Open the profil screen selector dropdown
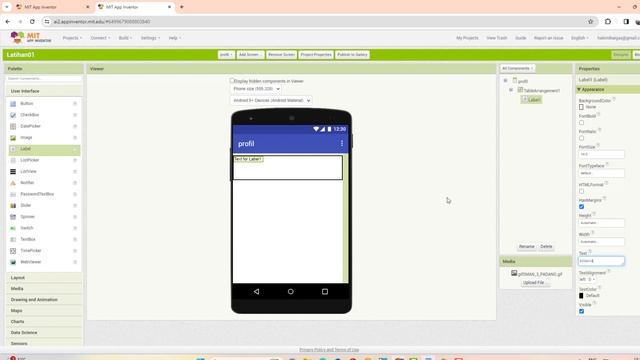This screenshot has height=360, width=640. (226, 55)
